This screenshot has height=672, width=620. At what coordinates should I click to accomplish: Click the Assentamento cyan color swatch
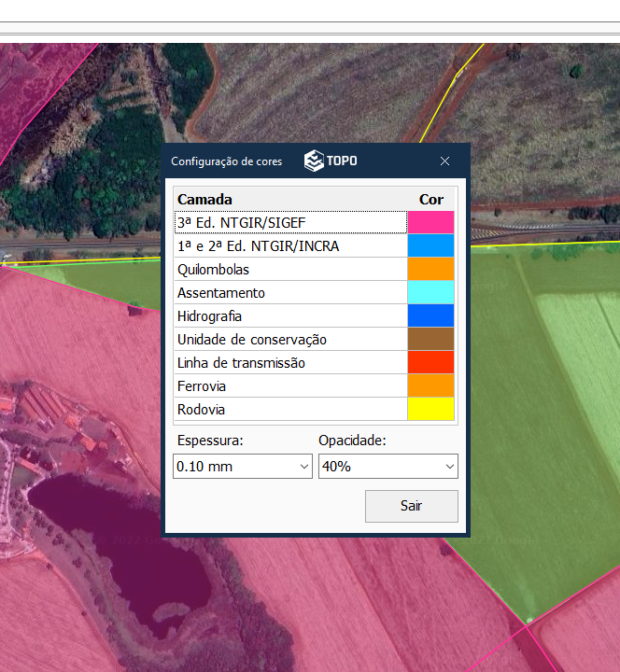(x=430, y=292)
